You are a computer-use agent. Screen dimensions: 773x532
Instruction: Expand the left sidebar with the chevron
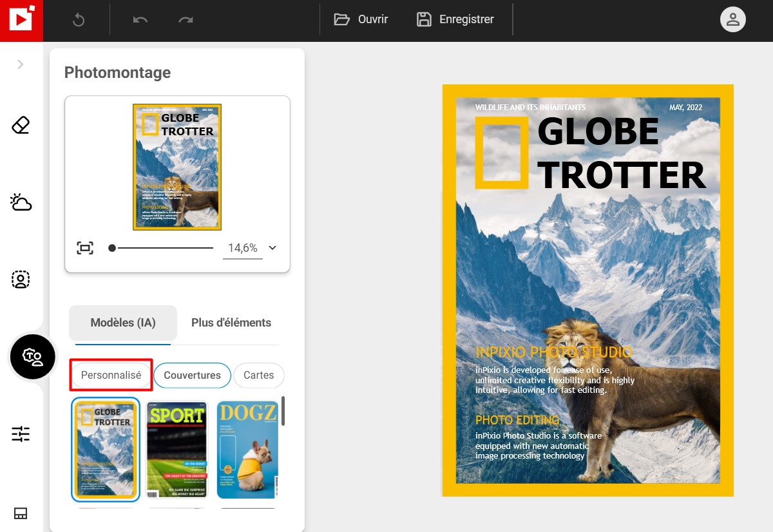21,64
